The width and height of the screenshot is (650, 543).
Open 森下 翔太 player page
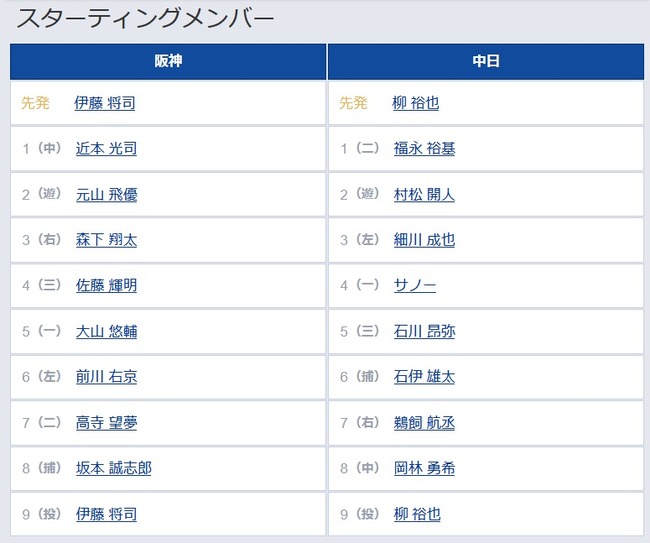106,240
